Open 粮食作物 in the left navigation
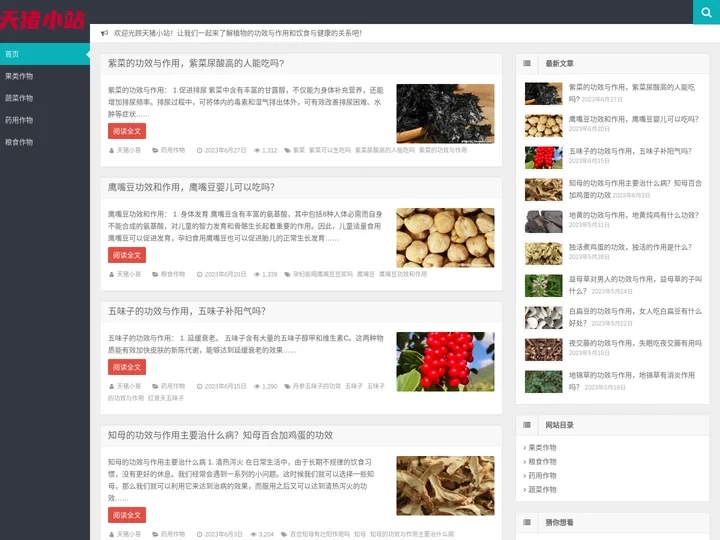Screen dimensions: 720x540 point(45,142)
